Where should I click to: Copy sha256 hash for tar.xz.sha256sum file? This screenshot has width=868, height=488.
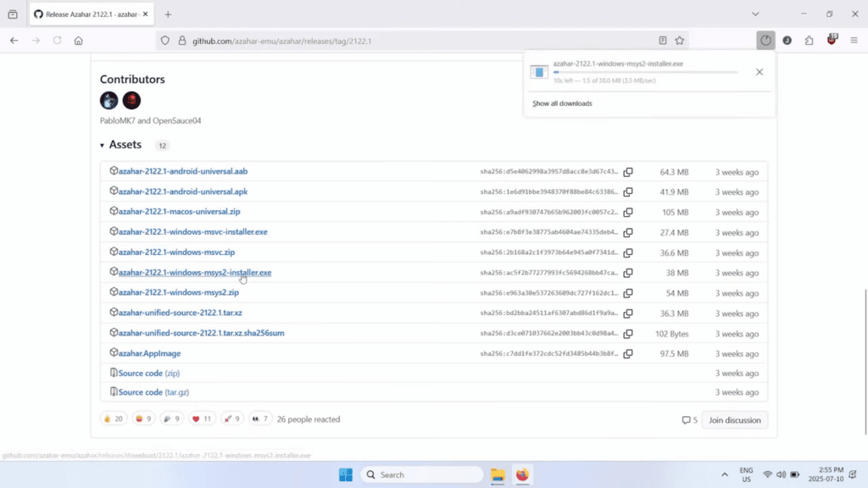click(628, 334)
